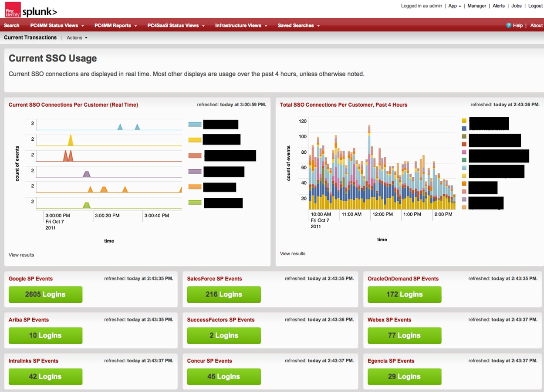
Task: Click the yellow spike in real-time chart
Action: point(71,141)
